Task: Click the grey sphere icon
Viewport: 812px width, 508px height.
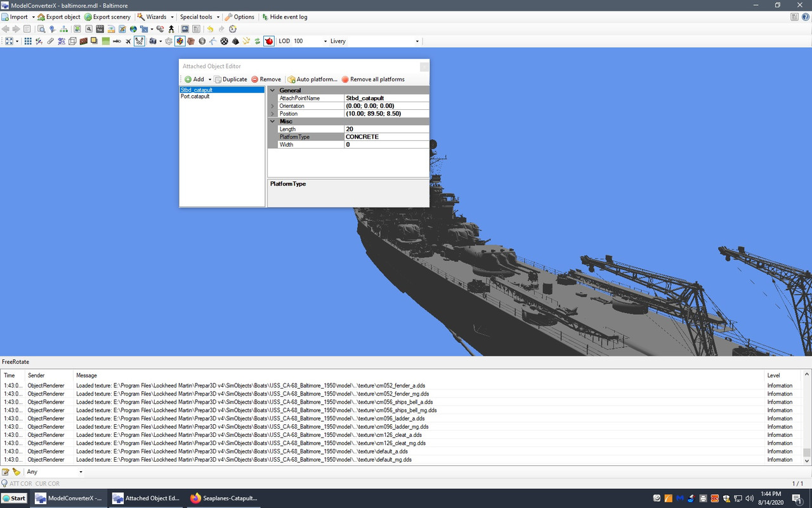Action: (x=202, y=41)
